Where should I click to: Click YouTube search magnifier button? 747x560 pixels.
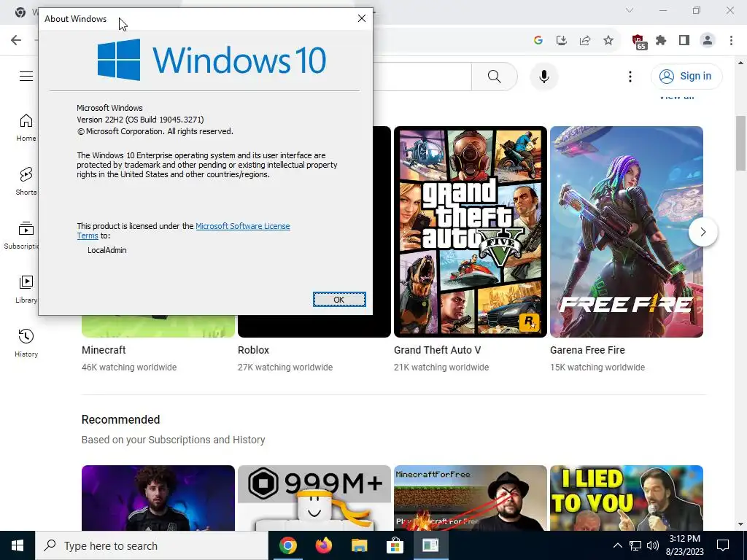495,76
